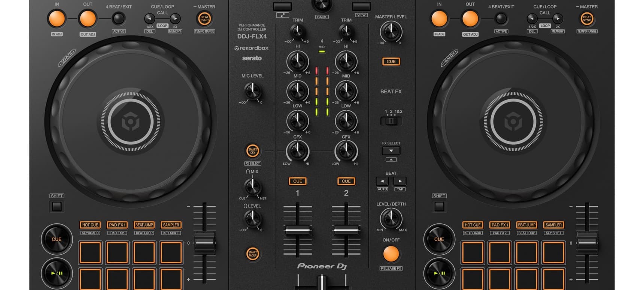Hold the right deck SHIFT button
Screen dimensions: 644x290
pyautogui.click(x=439, y=206)
